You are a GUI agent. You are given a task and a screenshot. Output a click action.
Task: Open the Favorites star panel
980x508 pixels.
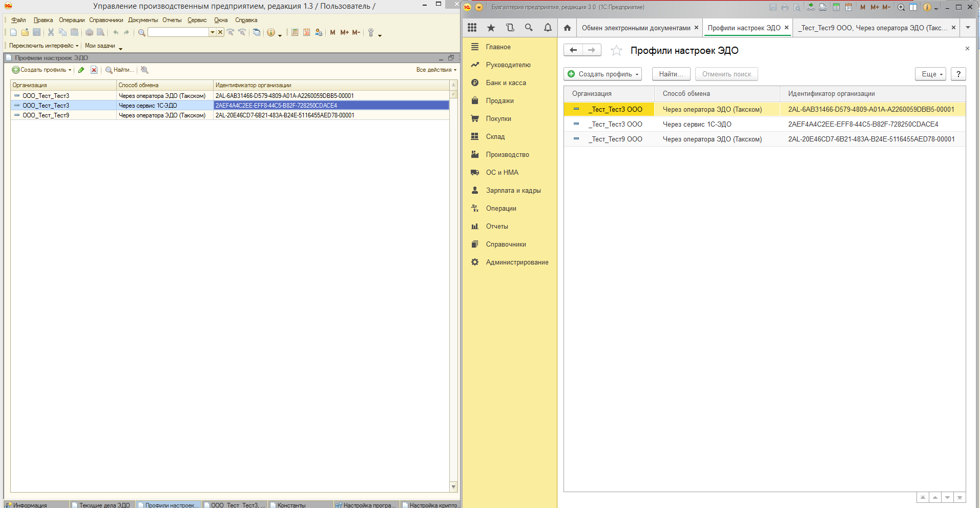click(491, 28)
